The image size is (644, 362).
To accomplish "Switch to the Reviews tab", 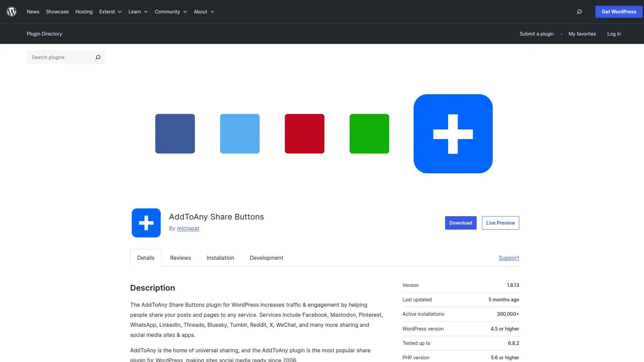I will 180,258.
